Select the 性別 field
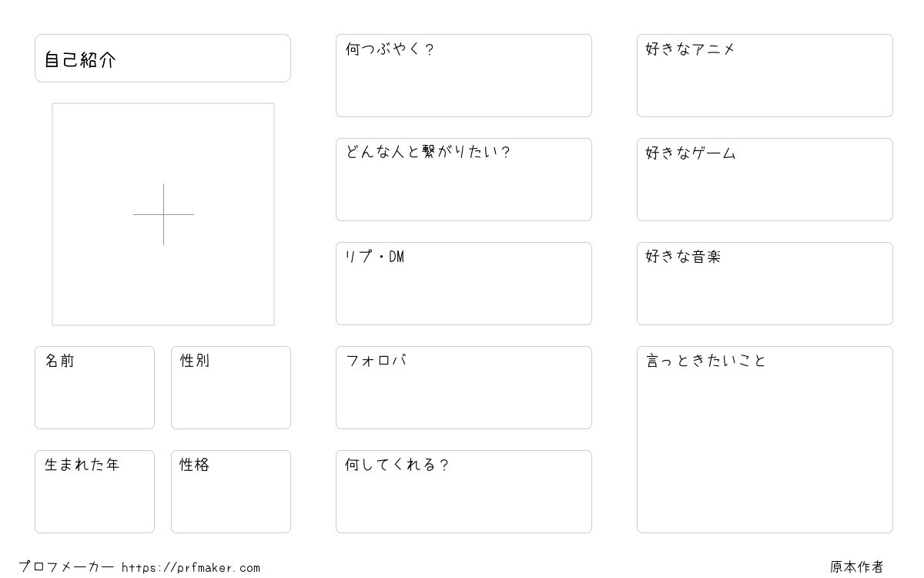 (231, 388)
